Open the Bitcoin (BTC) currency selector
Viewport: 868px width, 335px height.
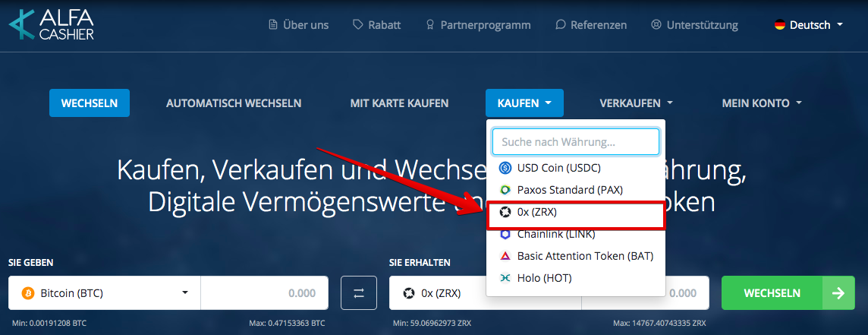click(105, 293)
